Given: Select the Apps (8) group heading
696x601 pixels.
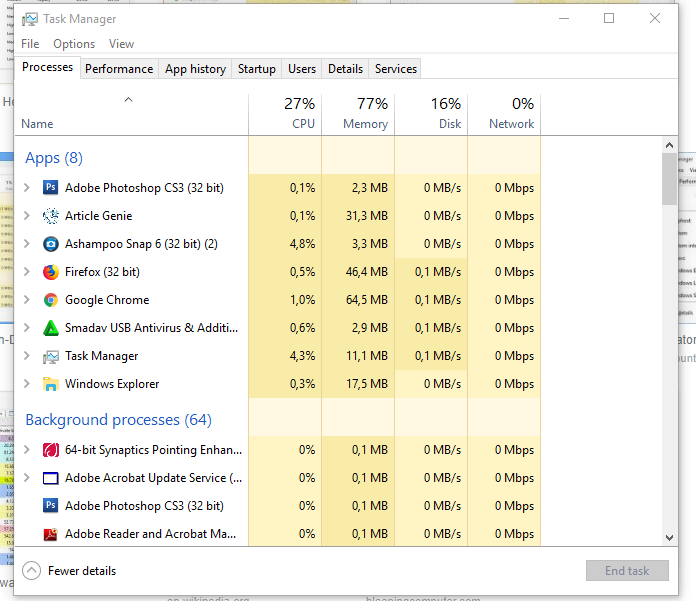Looking at the screenshot, I should tap(54, 158).
